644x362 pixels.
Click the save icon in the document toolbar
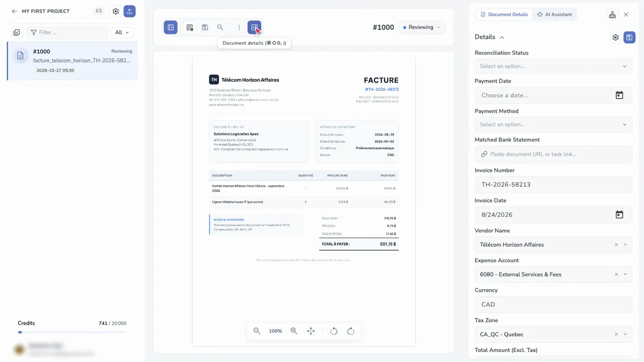[x=205, y=27]
